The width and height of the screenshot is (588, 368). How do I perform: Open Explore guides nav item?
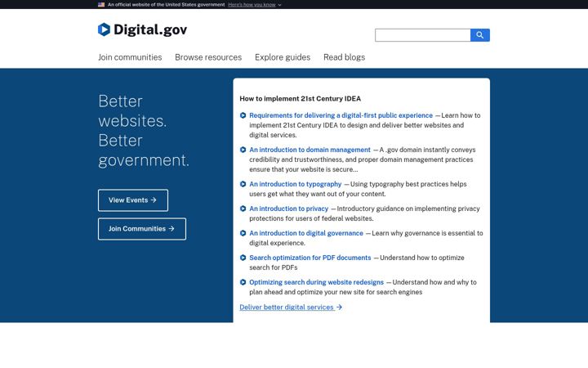point(283,57)
